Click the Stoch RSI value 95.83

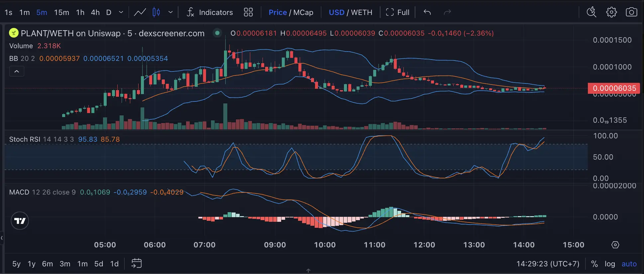pyautogui.click(x=88, y=139)
